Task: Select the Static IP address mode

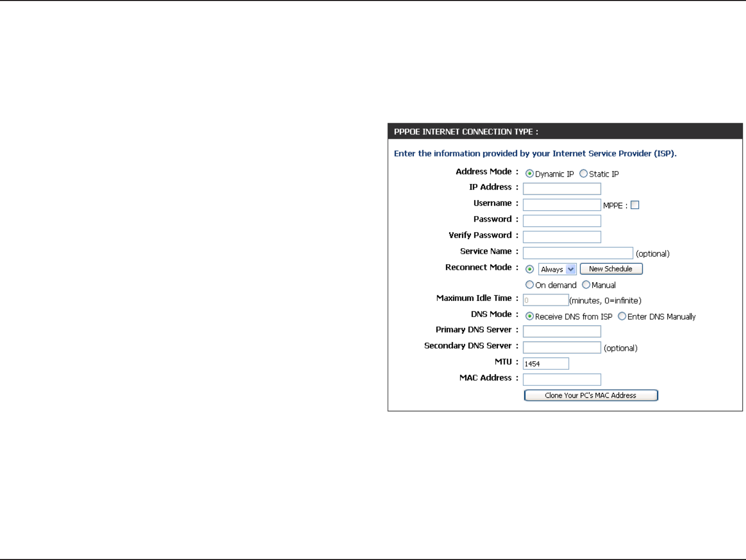Action: pyautogui.click(x=583, y=174)
